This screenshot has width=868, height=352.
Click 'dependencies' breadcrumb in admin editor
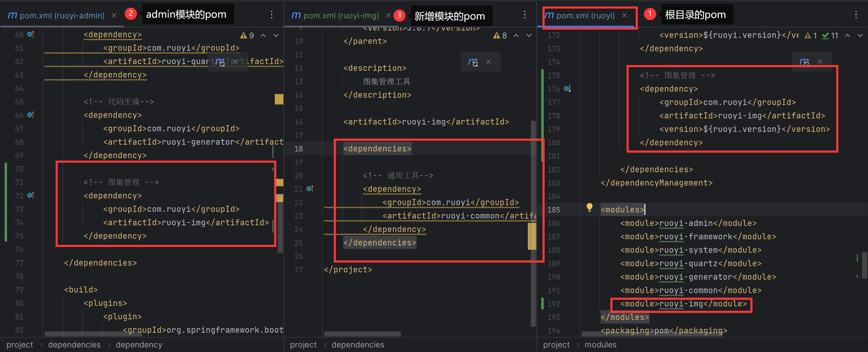tap(74, 345)
